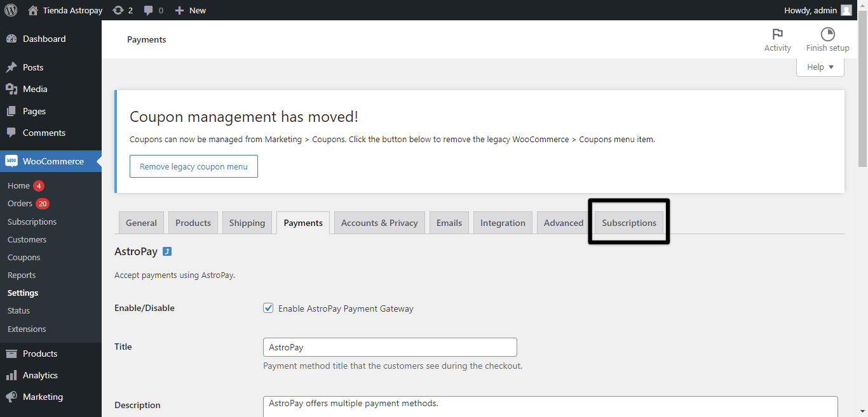The width and height of the screenshot is (868, 417).
Task: Open the Advanced settings tab
Action: tap(564, 223)
